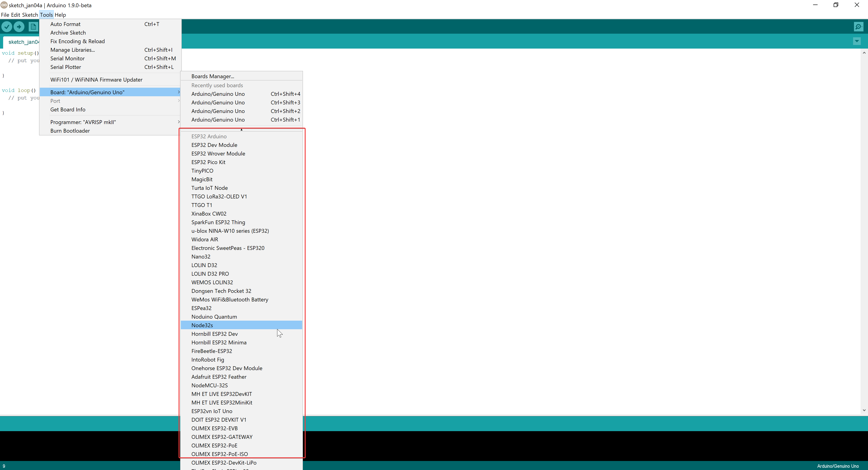Select DOIT ESP32 DEVKIT V1
Viewport: 868px width, 470px height.
241,420
